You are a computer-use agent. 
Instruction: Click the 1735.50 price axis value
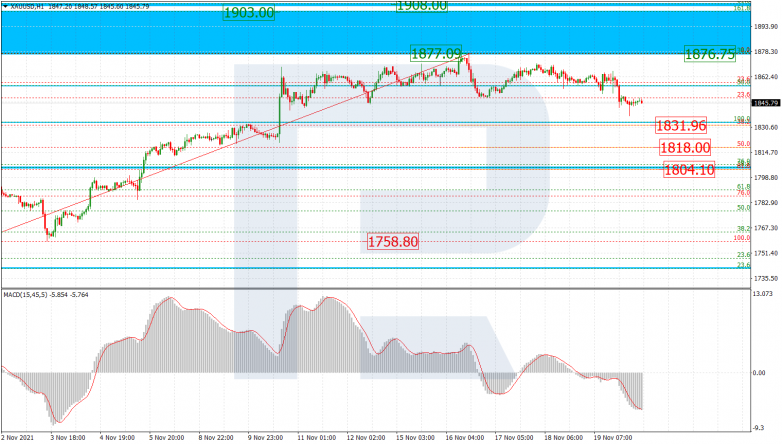766,278
